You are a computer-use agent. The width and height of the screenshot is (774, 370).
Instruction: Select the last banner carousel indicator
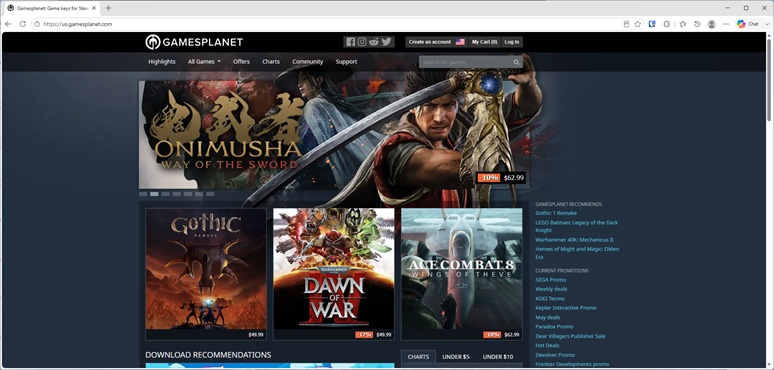coord(210,194)
